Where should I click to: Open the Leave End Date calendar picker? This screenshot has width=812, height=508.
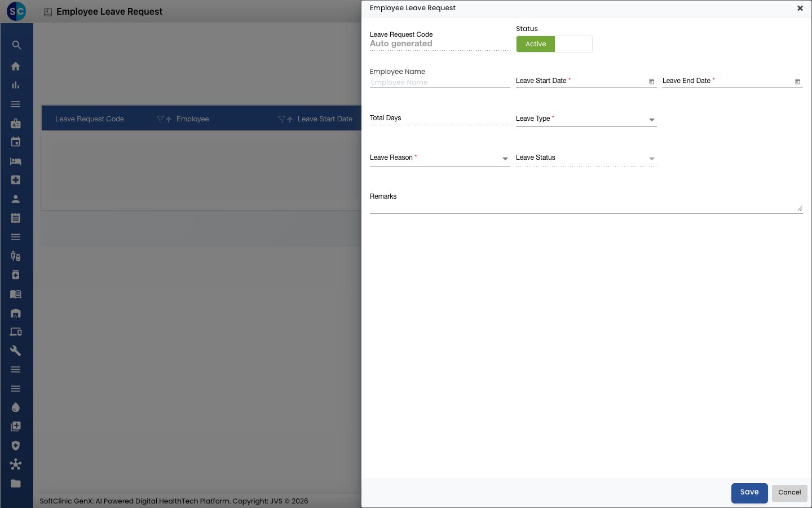point(797,82)
